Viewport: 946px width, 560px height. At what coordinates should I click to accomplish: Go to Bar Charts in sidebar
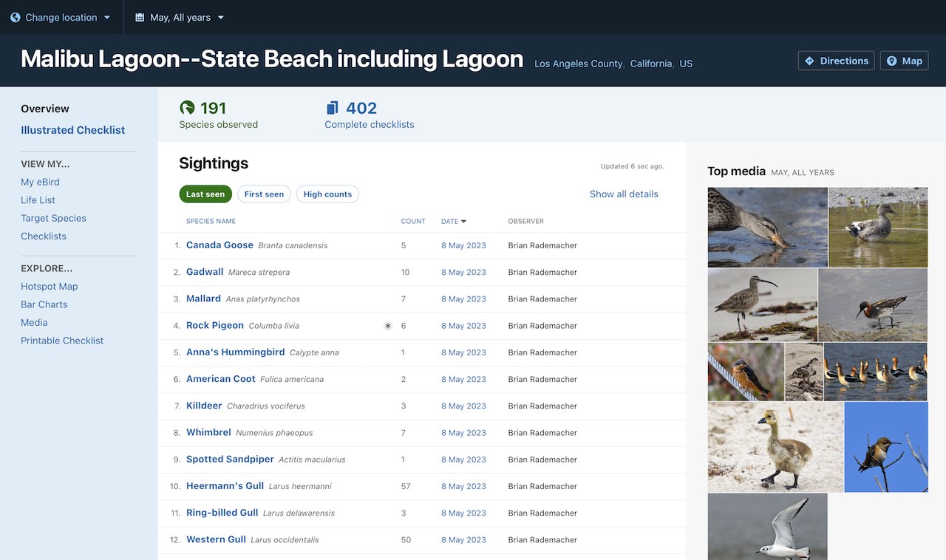point(44,304)
